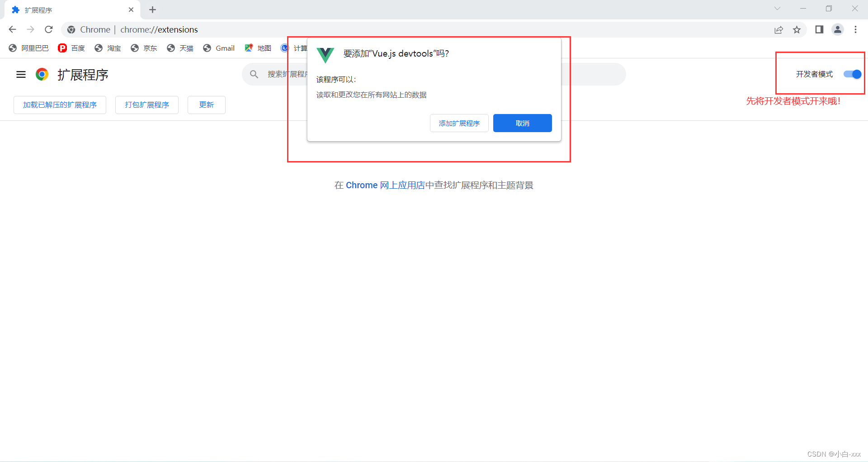Open the 地图 bookmark
The image size is (868, 462).
point(258,48)
